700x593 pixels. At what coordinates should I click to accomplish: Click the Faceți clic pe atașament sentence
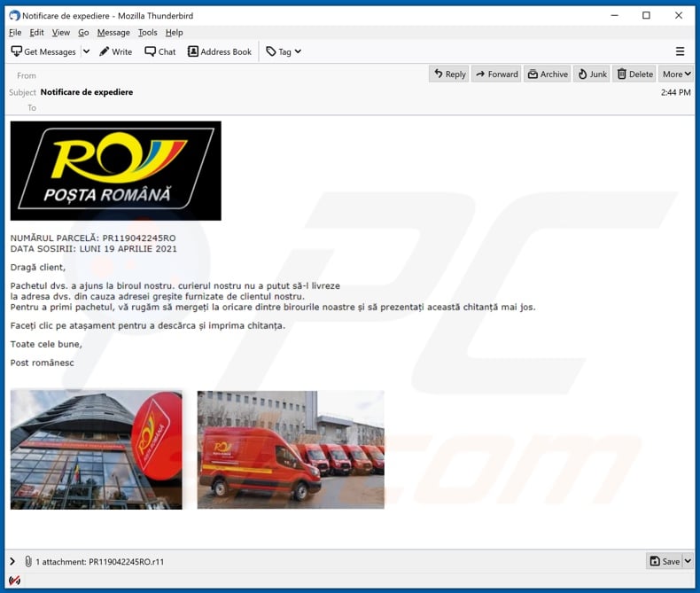pyautogui.click(x=148, y=325)
